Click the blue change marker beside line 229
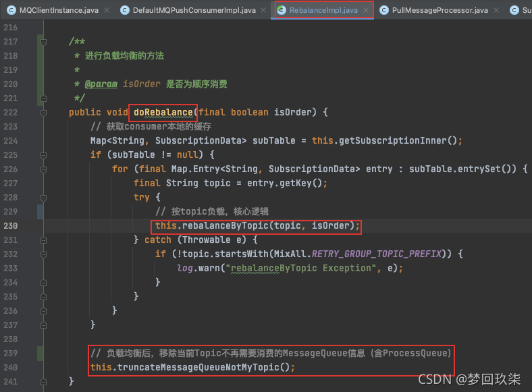 [41, 212]
